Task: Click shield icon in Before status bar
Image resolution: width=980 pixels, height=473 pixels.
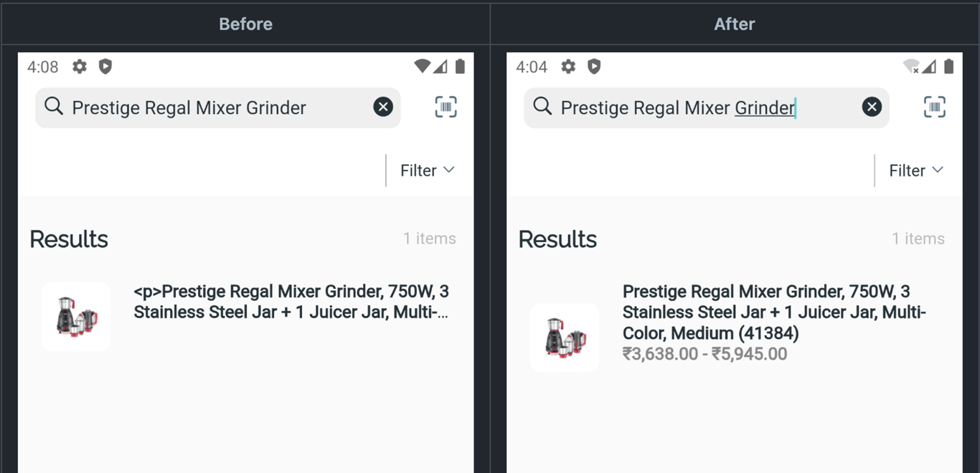Action: (x=105, y=67)
